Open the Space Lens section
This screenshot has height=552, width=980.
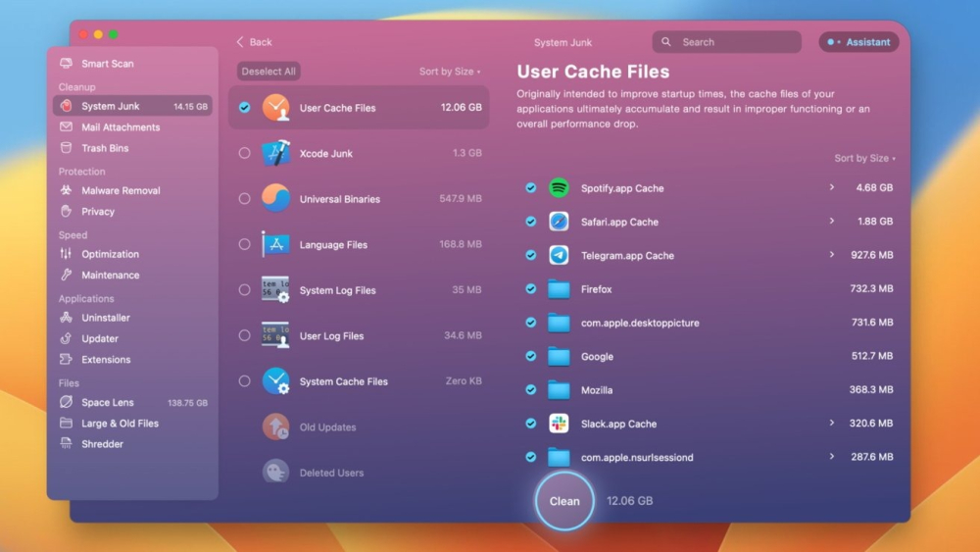pyautogui.click(x=108, y=403)
